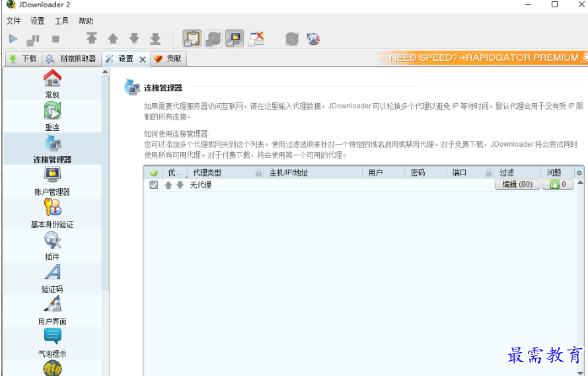This screenshot has height=376, width=588.
Task: Click the 编辑 (B0) filter button
Action: click(517, 184)
